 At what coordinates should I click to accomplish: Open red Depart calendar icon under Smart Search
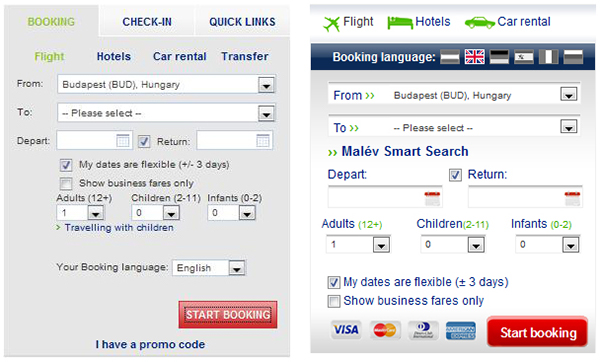click(x=432, y=198)
